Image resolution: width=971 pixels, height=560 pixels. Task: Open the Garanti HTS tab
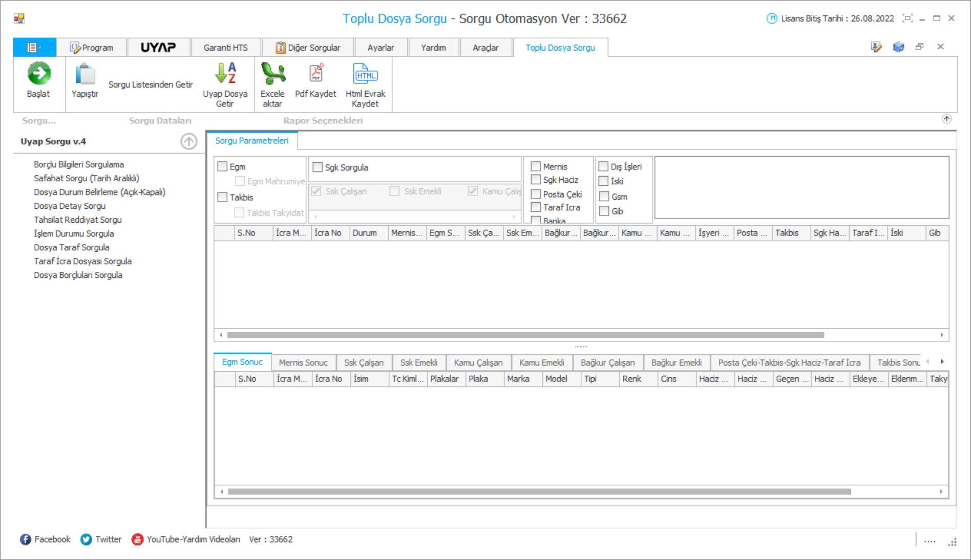coord(226,48)
